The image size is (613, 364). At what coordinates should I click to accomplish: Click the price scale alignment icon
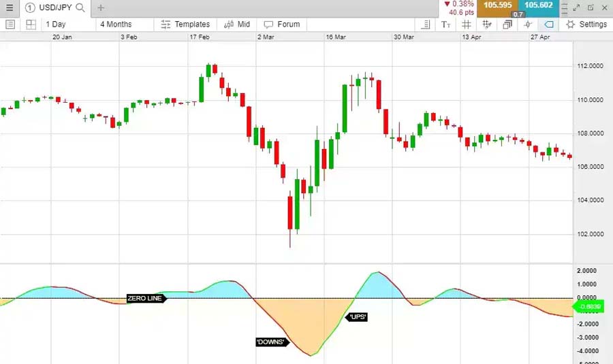coord(426,24)
